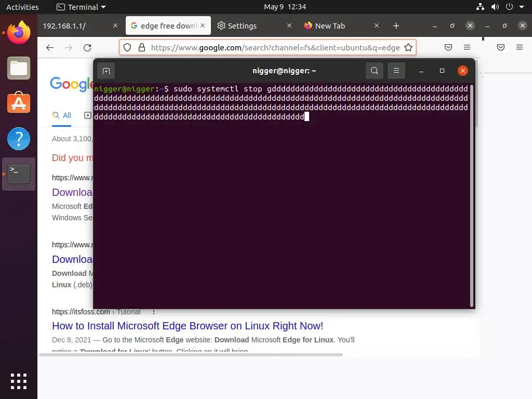The height and width of the screenshot is (399, 532).
Task: Open How to Install Microsoft Edge link
Action: pyautogui.click(x=188, y=326)
